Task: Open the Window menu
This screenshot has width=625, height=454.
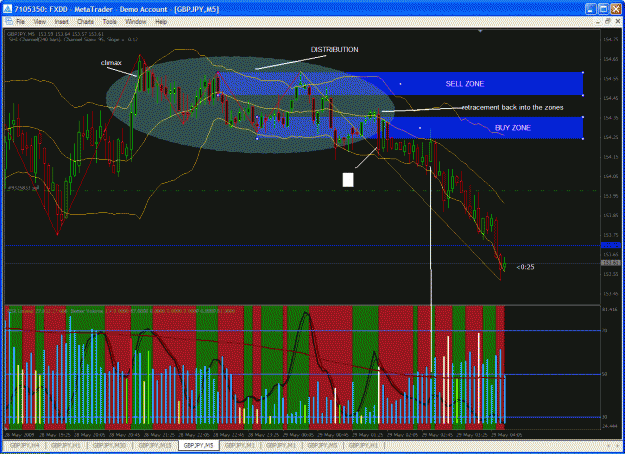Action: click(x=136, y=22)
